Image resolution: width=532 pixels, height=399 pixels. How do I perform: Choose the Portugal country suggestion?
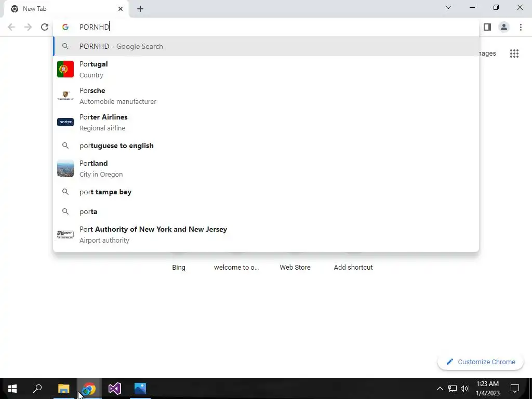tap(266, 69)
